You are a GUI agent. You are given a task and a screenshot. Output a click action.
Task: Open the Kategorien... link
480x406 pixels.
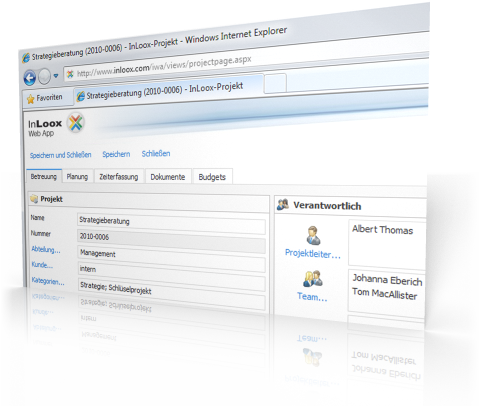48,281
